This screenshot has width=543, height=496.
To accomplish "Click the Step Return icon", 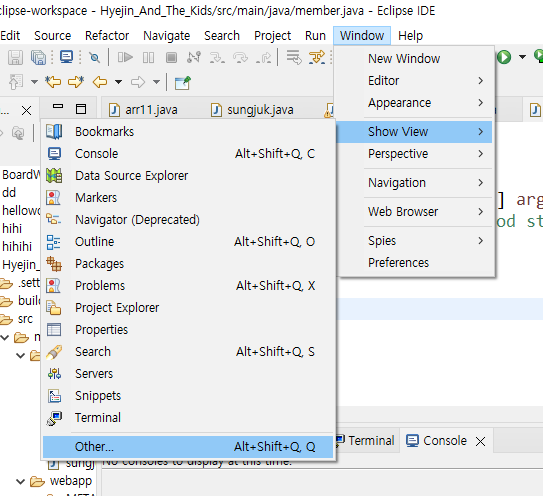I will click(263, 57).
